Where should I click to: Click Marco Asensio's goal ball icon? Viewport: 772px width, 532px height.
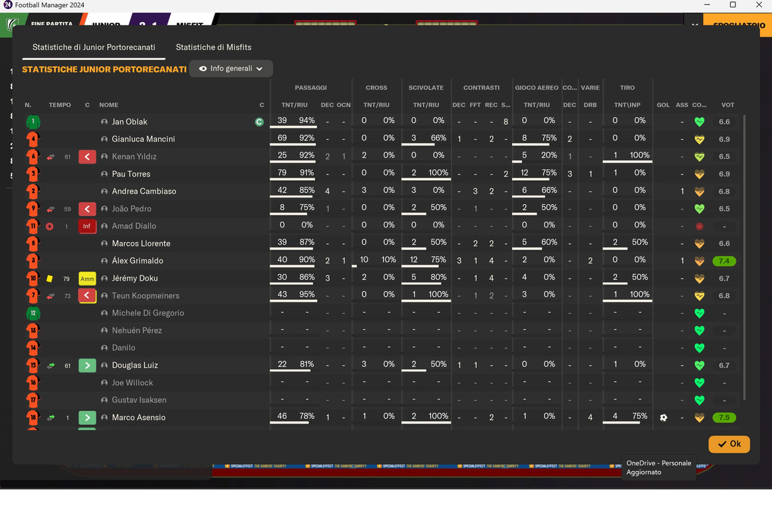663,418
